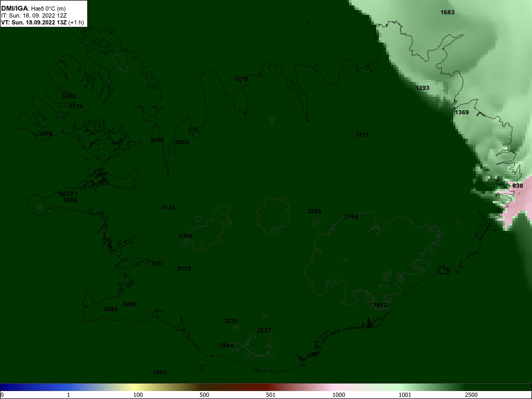The width and height of the screenshot is (532, 399).
Task: Click the 3387 height value
Action: coord(157,263)
